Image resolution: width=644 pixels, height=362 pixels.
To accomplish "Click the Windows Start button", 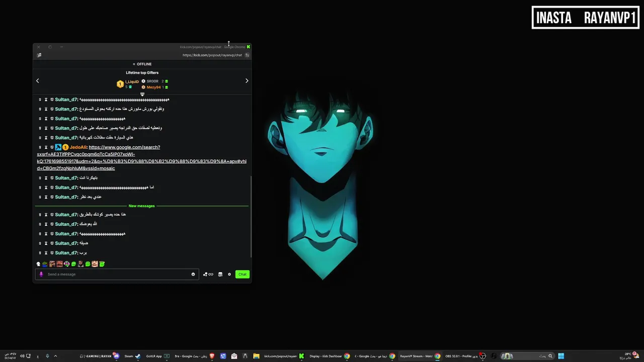I will click(561, 356).
